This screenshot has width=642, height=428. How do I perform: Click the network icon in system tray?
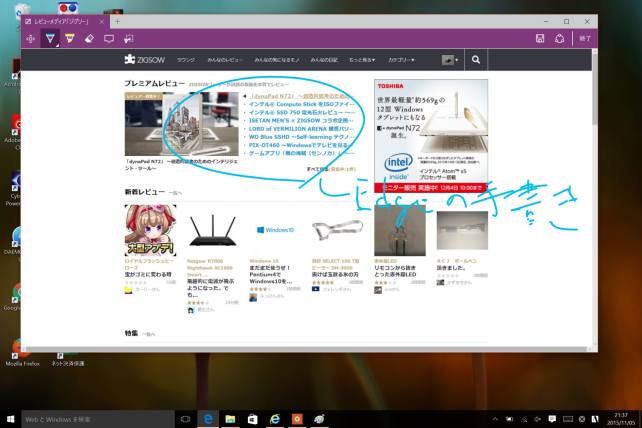pyautogui.click(x=524, y=419)
